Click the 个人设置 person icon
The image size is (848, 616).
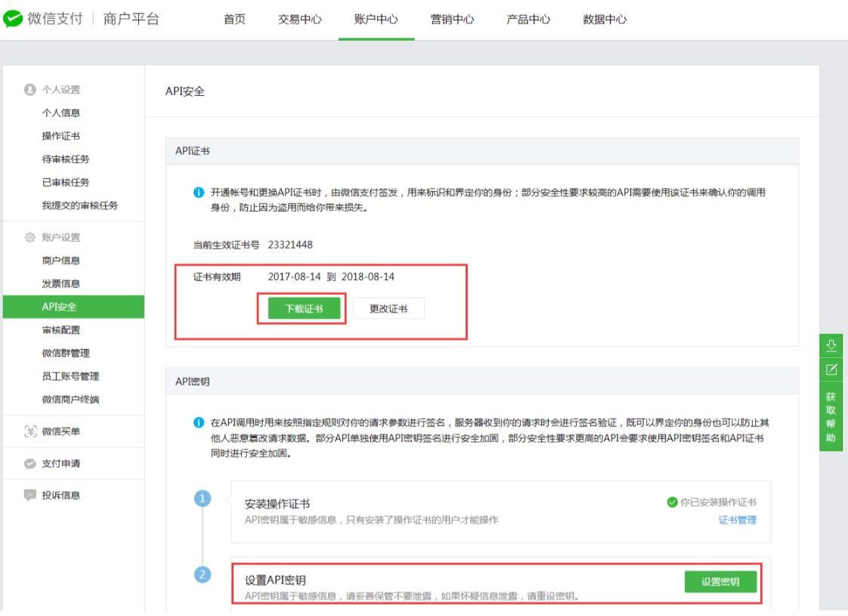tap(29, 90)
